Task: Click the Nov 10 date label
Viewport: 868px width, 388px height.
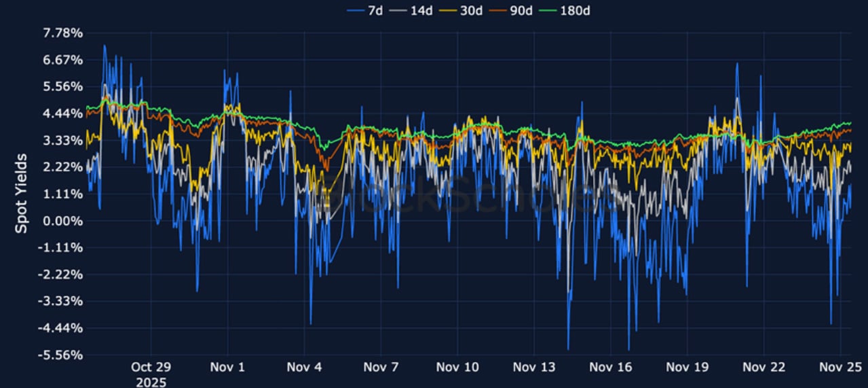Action: point(457,367)
